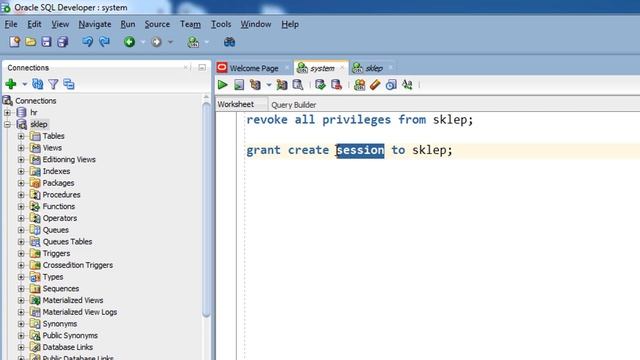Click the highlighted word 'session' in editor
This screenshot has width=640, height=360.
point(360,150)
